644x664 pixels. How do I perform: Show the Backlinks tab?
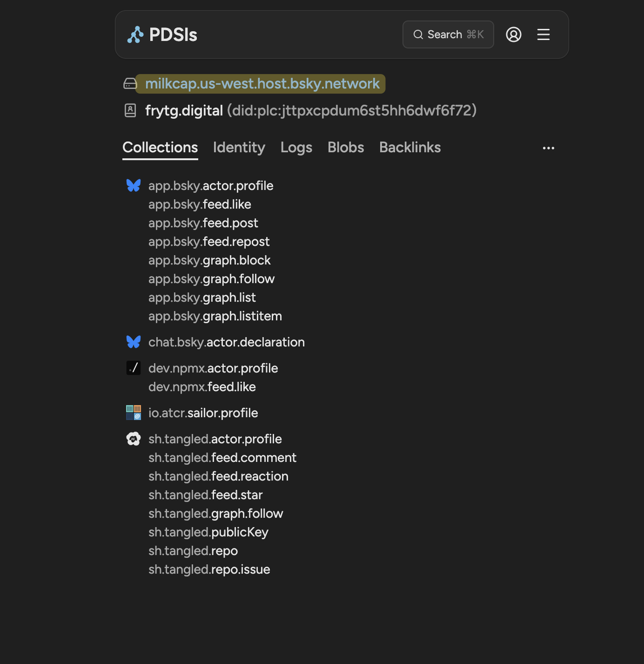click(x=410, y=147)
